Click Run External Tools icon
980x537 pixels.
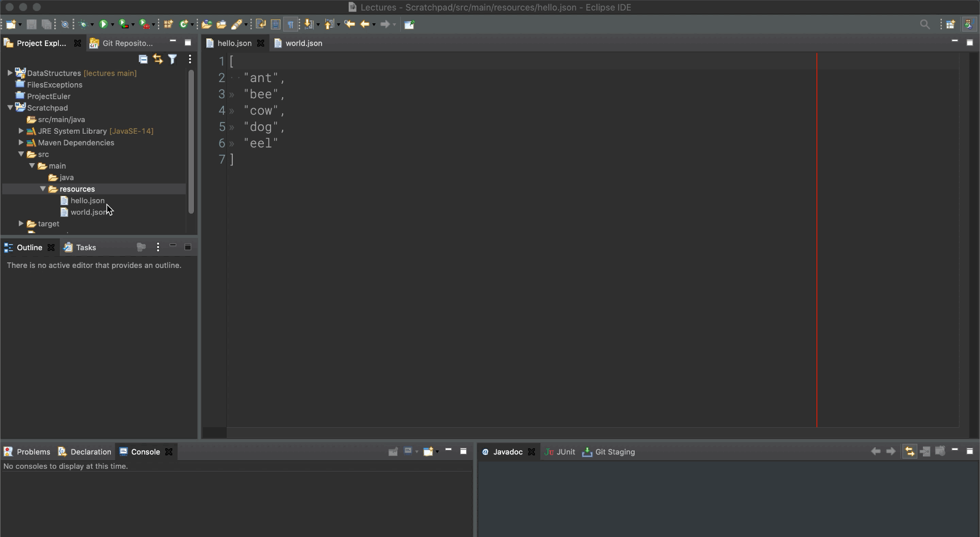coord(144,24)
